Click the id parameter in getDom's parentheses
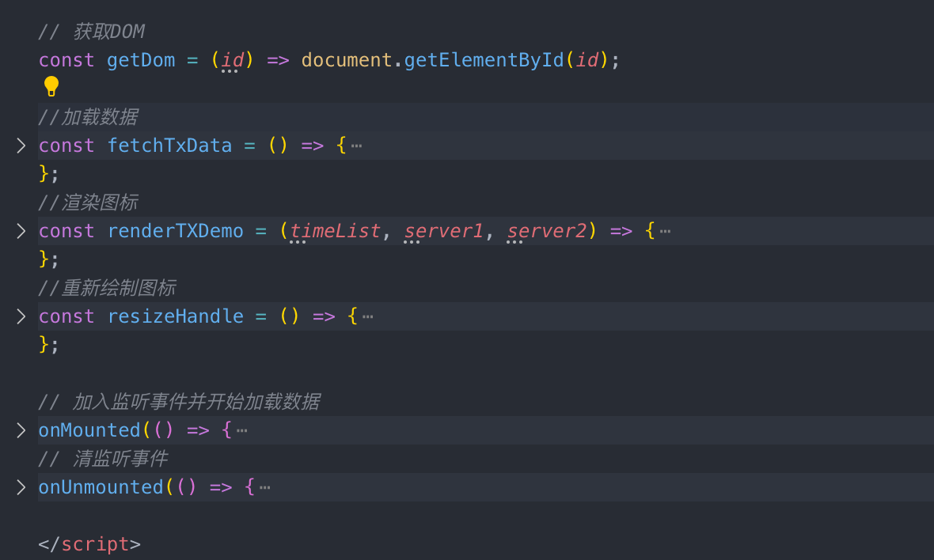This screenshot has height=560, width=934. click(x=232, y=60)
